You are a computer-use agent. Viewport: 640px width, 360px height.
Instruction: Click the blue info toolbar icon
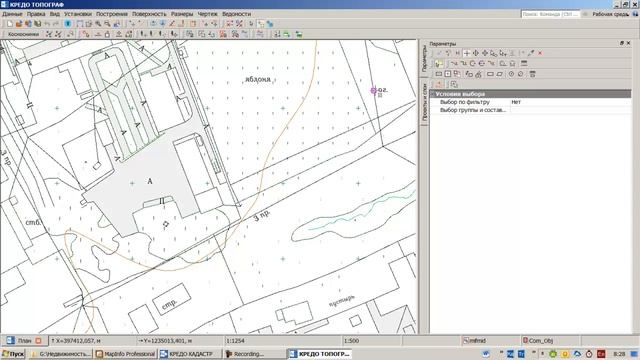pyautogui.click(x=67, y=24)
